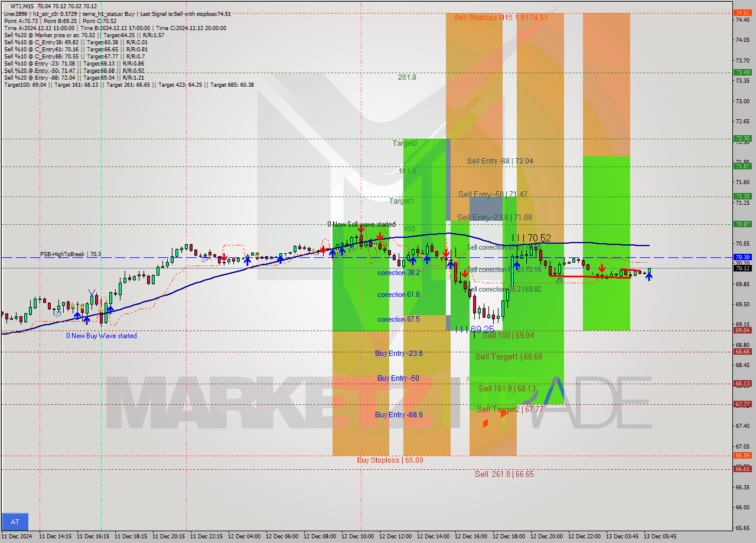The width and height of the screenshot is (756, 543).
Task: Click the blue 70.30 price tag on axis
Action: point(742,257)
